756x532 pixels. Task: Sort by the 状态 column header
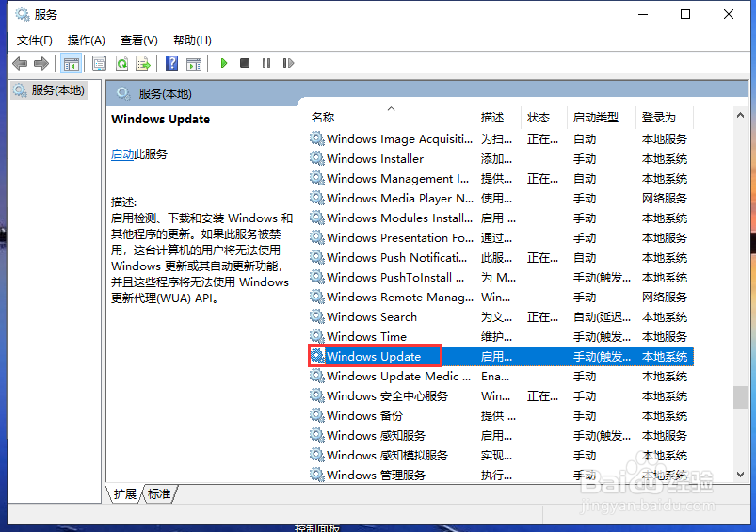tap(544, 117)
